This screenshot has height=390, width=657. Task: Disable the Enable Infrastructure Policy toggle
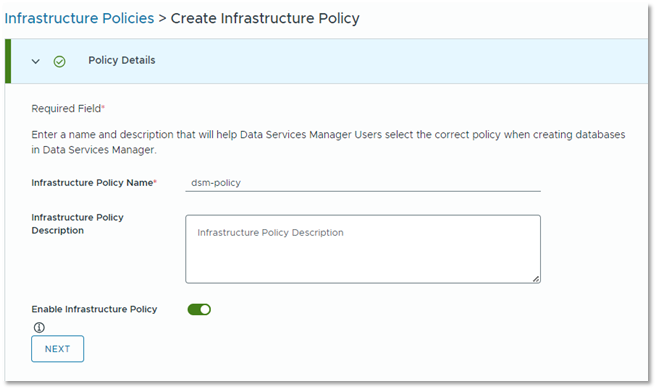[199, 310]
